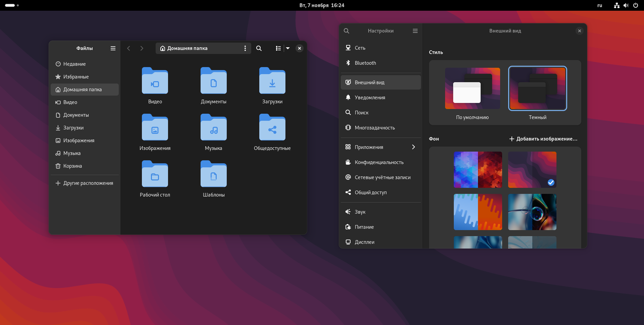644x325 pixels.
Task: Click the three-dot menu in the path bar
Action: point(245,49)
